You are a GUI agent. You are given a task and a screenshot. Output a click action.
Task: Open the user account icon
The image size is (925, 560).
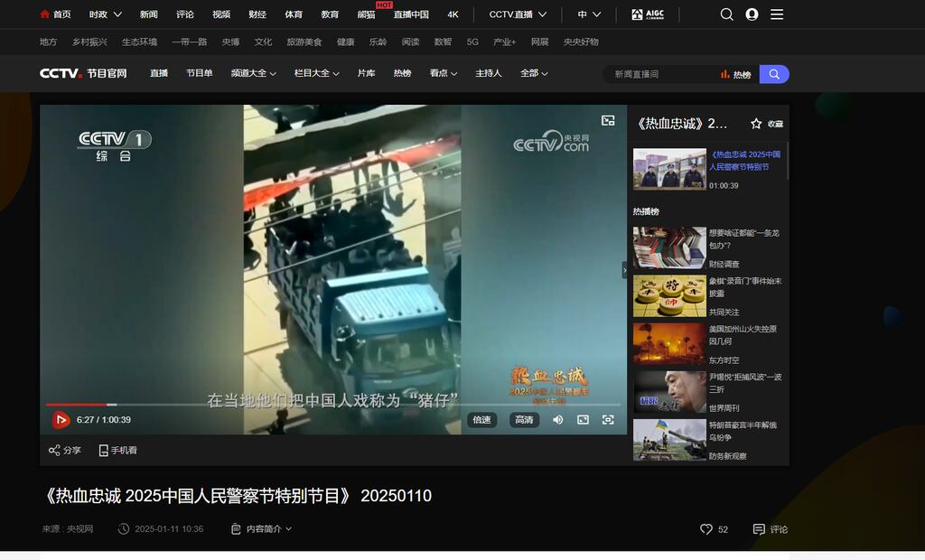point(752,14)
